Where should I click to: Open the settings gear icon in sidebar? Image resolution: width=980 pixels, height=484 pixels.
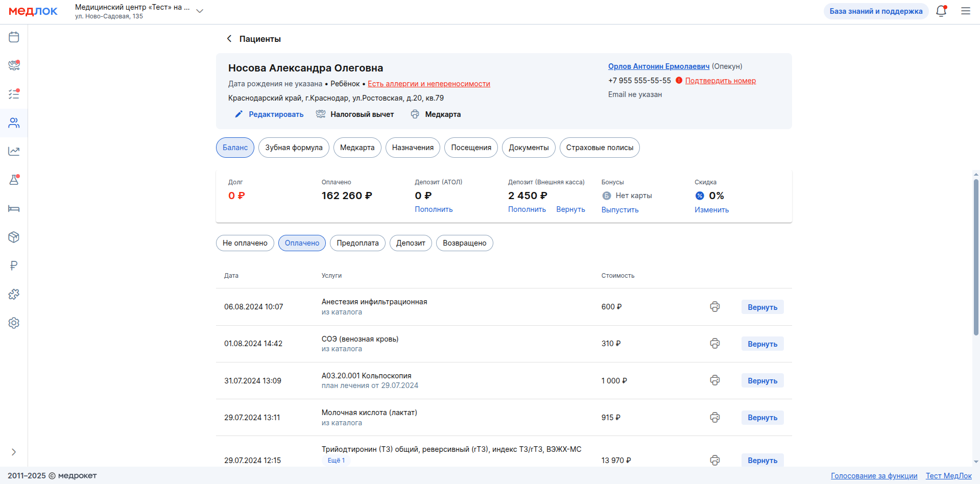[14, 323]
